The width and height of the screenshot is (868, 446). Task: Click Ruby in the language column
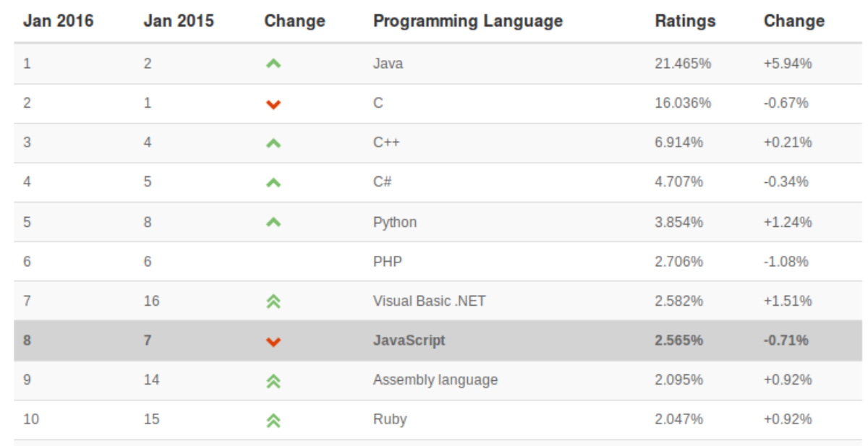tap(390, 419)
